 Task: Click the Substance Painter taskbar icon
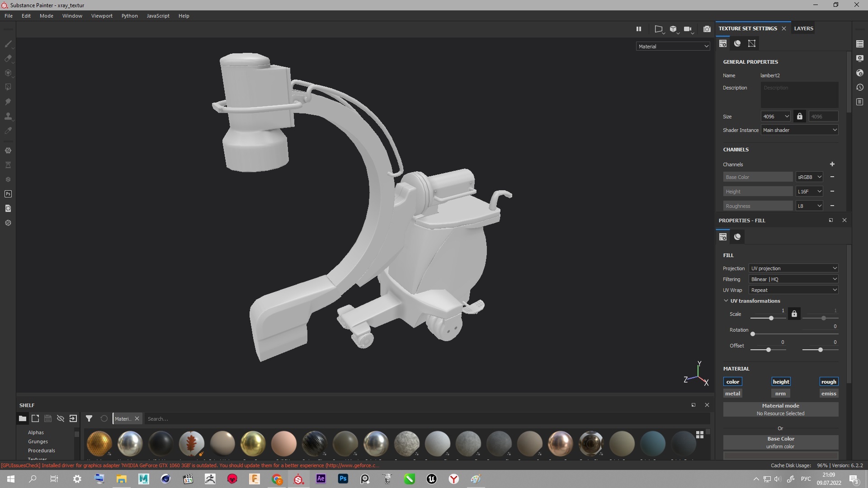(298, 479)
